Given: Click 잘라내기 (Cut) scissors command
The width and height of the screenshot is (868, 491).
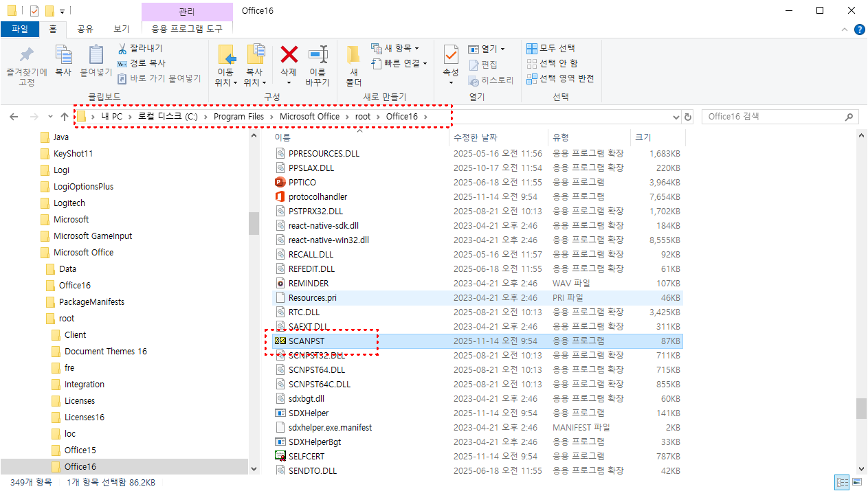Looking at the screenshot, I should (140, 48).
